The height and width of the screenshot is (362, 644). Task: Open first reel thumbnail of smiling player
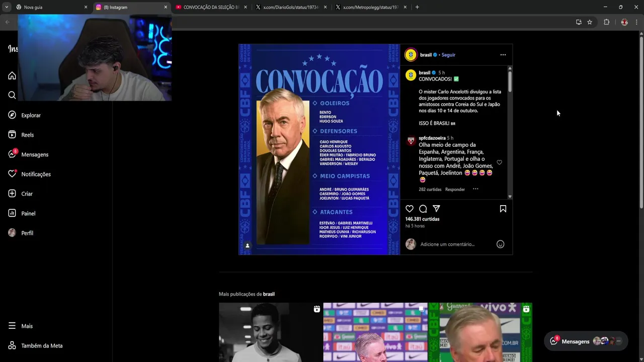pos(270,332)
